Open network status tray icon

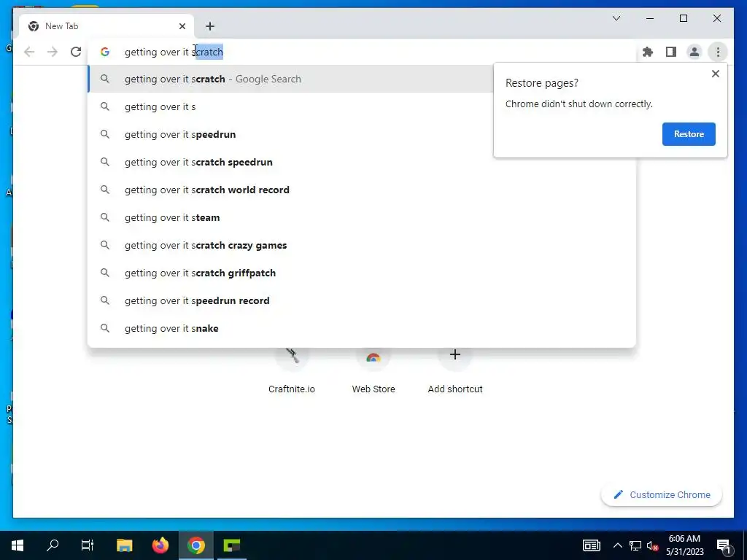pyautogui.click(x=635, y=545)
